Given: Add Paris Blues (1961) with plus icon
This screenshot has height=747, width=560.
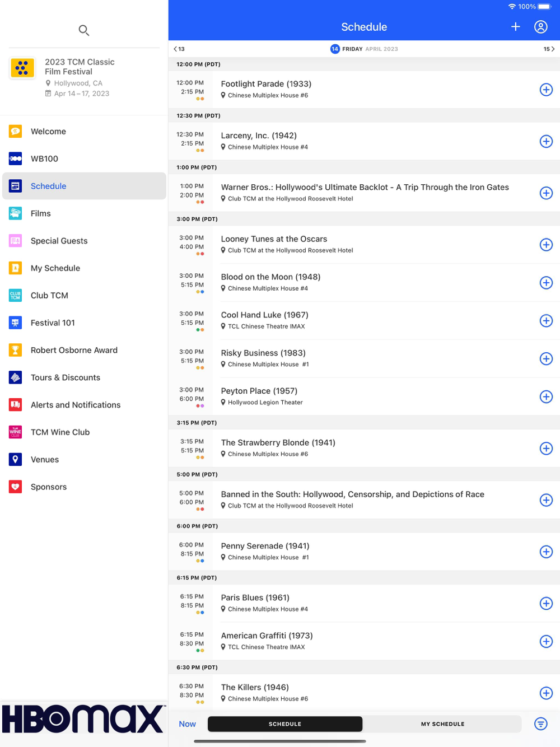Looking at the screenshot, I should coord(546,603).
